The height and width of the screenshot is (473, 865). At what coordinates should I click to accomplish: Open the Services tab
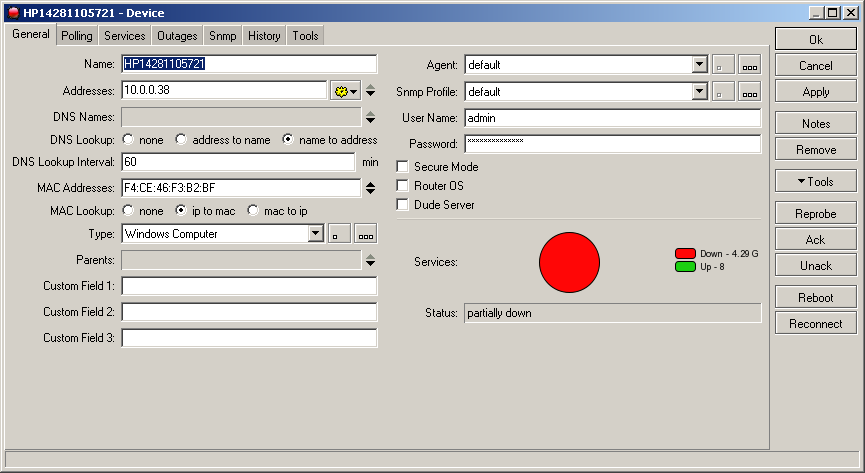[125, 36]
